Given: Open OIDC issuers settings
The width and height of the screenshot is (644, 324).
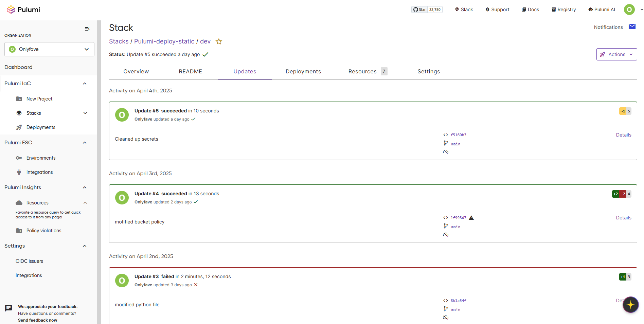Looking at the screenshot, I should 29,261.
